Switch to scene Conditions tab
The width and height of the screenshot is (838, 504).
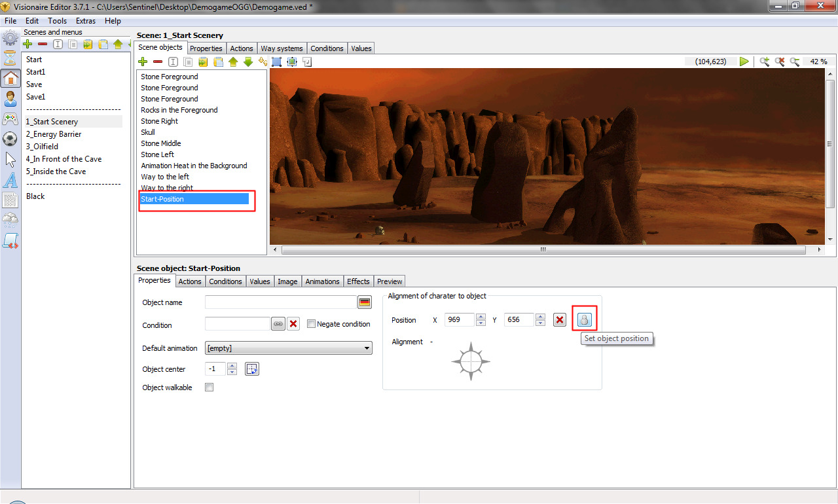pyautogui.click(x=327, y=48)
